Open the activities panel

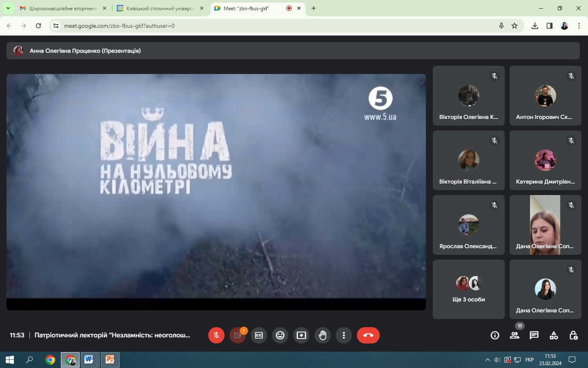[x=554, y=335]
